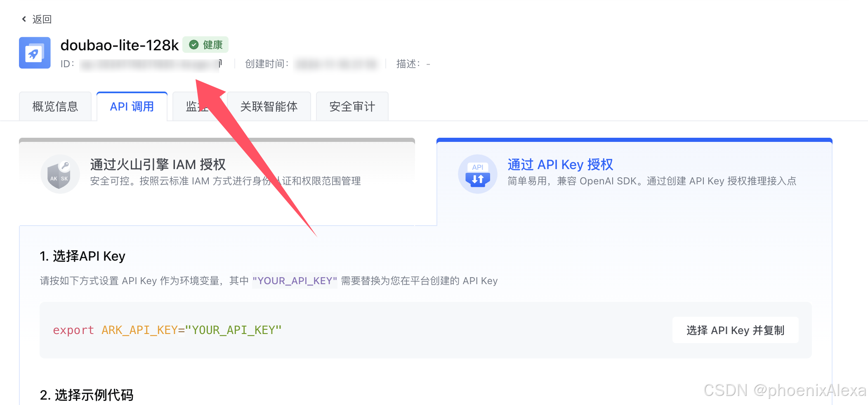Click 选择 API Key 并复制 button
Screen dimensions: 868x405
[x=736, y=330]
